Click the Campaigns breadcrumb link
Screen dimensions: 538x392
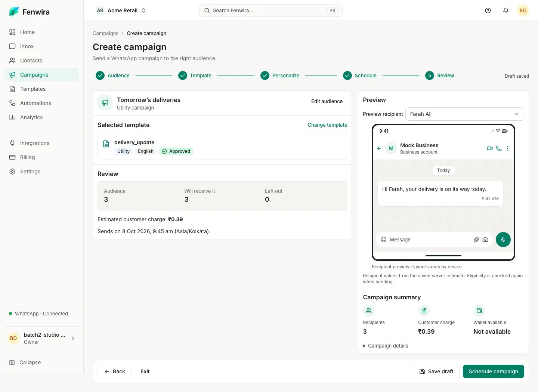coord(105,33)
